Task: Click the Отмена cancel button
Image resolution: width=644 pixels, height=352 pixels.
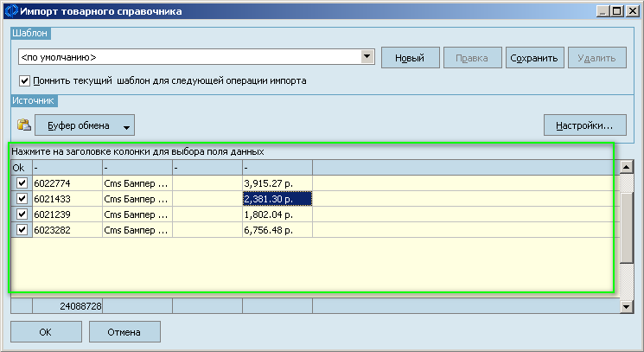Action: click(124, 332)
